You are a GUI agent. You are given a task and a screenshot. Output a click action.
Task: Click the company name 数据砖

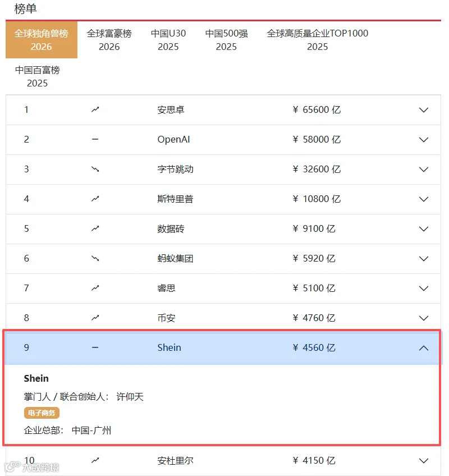pos(171,228)
